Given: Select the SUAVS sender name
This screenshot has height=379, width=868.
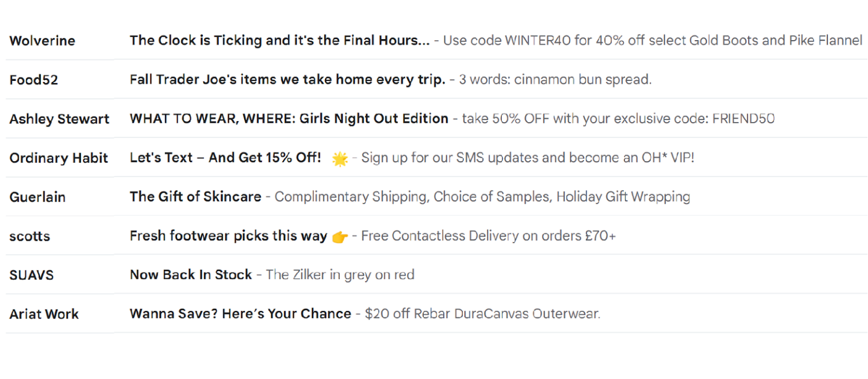Looking at the screenshot, I should 32,275.
